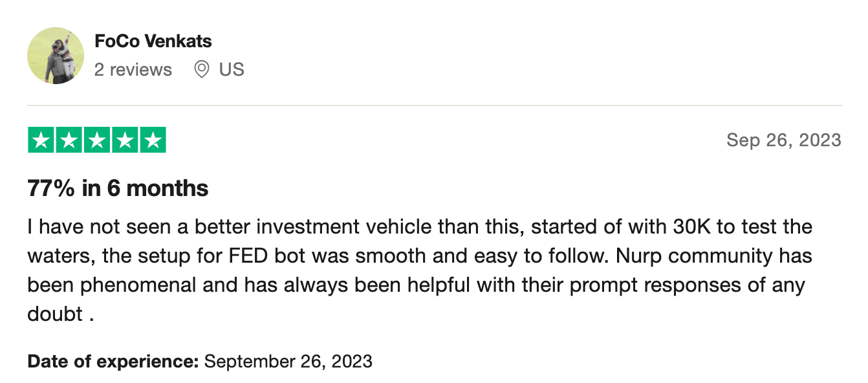
Task: Click the review date Sep 26, 2023
Action: click(784, 140)
